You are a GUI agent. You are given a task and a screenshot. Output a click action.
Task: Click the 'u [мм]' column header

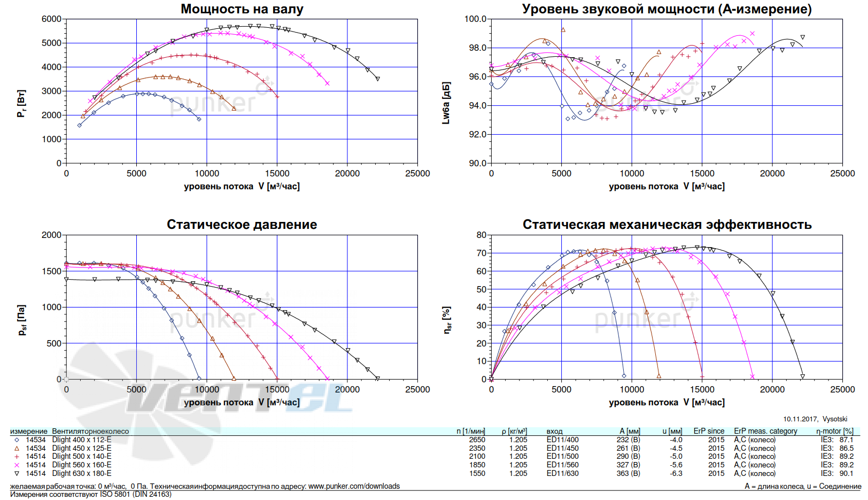pos(672,431)
